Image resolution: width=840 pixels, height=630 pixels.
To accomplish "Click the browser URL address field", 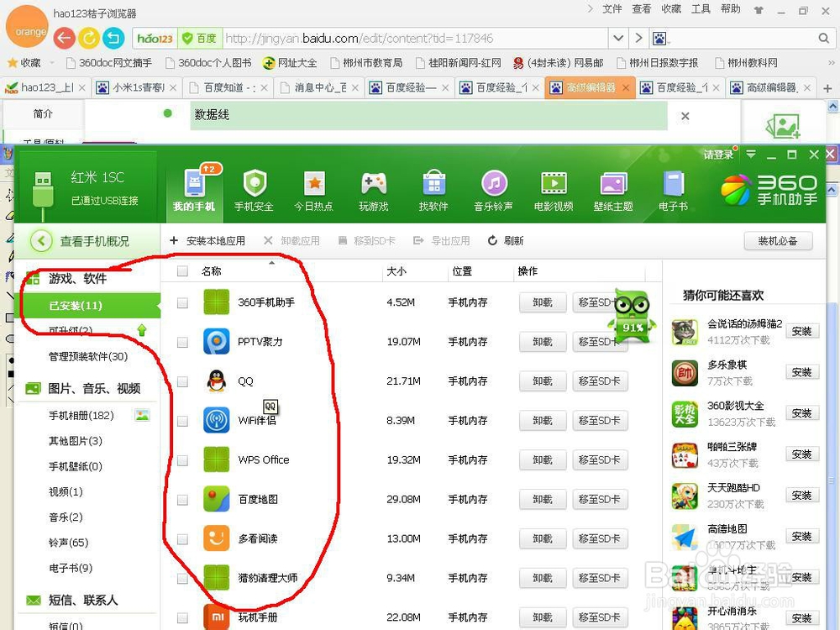I will [x=416, y=38].
